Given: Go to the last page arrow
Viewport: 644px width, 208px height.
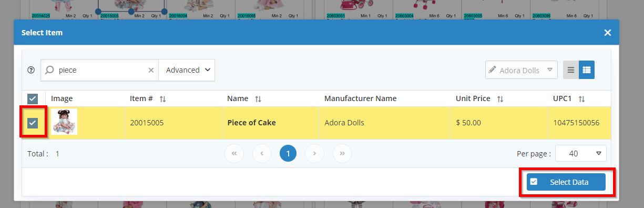Looking at the screenshot, I should pos(342,153).
